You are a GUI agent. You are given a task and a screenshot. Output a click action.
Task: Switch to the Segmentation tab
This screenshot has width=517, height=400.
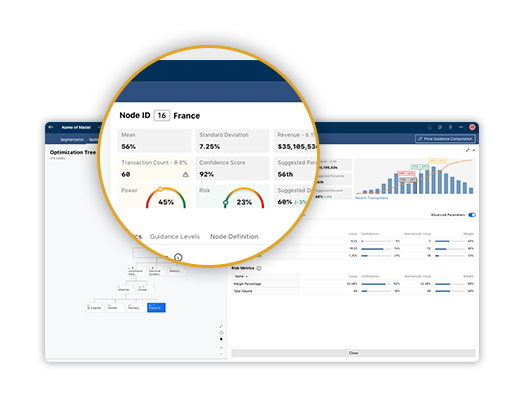(x=72, y=139)
